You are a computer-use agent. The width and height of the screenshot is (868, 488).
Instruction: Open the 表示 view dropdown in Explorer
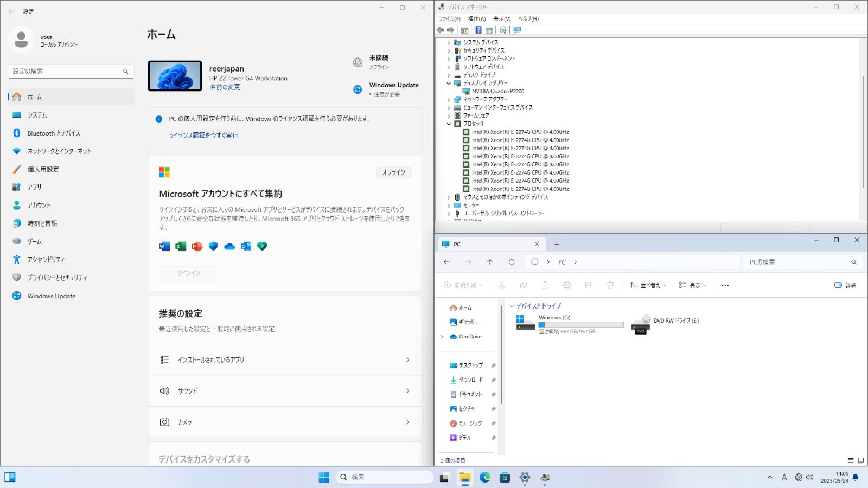tap(692, 285)
